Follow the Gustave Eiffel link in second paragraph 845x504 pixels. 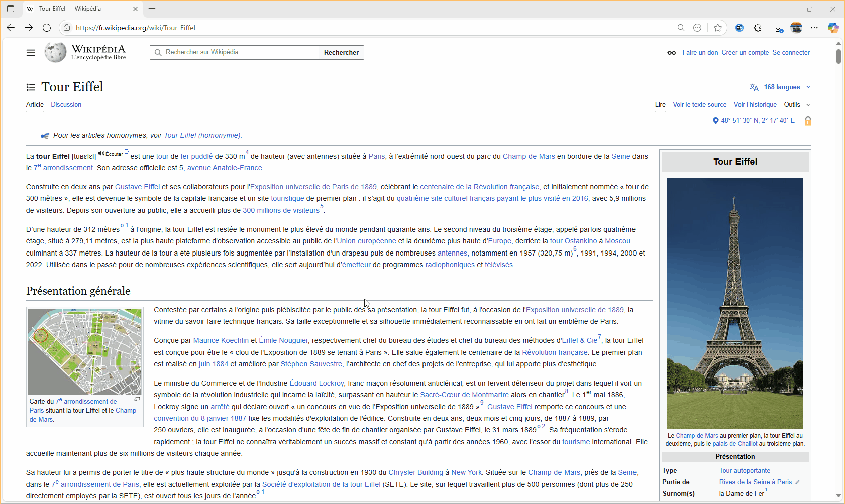point(137,187)
